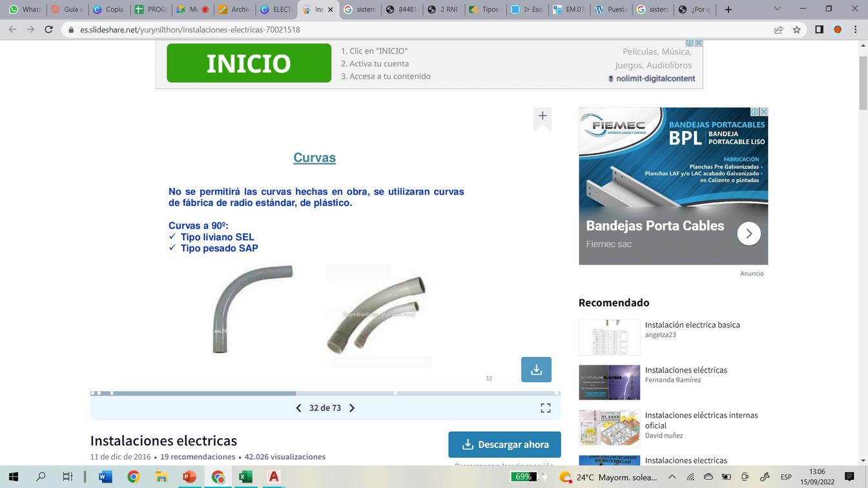Switch to the EM.01 tab
This screenshot has height=488, width=868.
[568, 10]
